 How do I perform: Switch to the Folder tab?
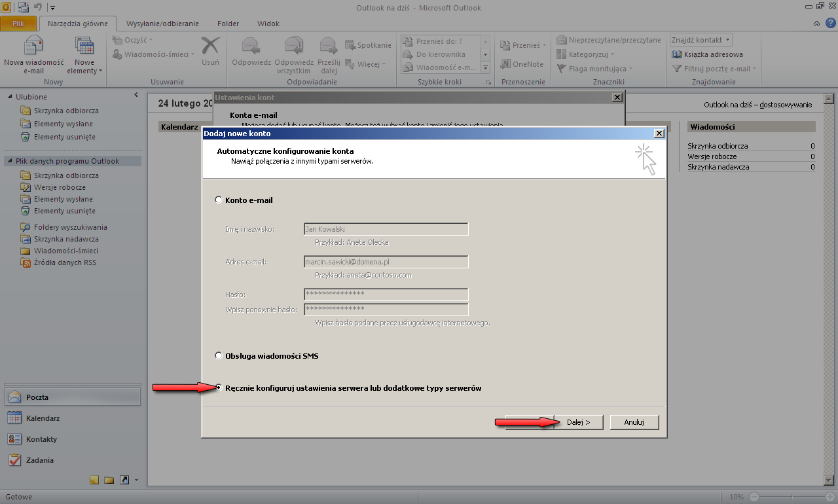[x=228, y=24]
